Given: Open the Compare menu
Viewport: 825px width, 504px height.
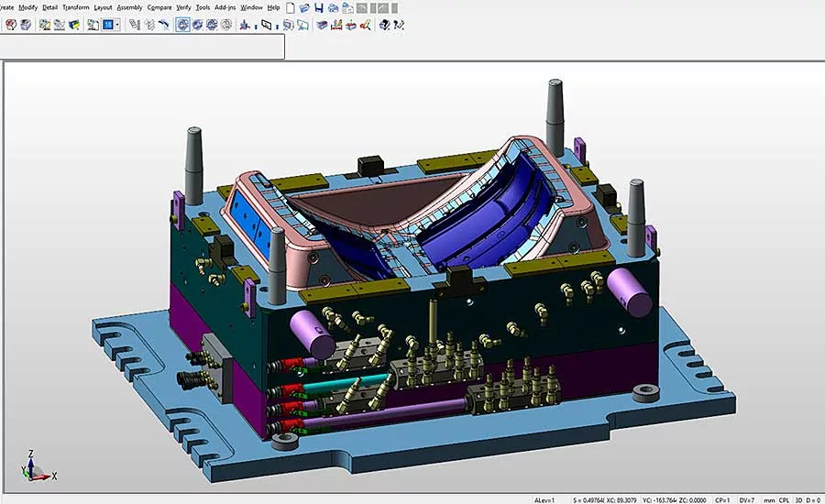Looking at the screenshot, I should (159, 7).
